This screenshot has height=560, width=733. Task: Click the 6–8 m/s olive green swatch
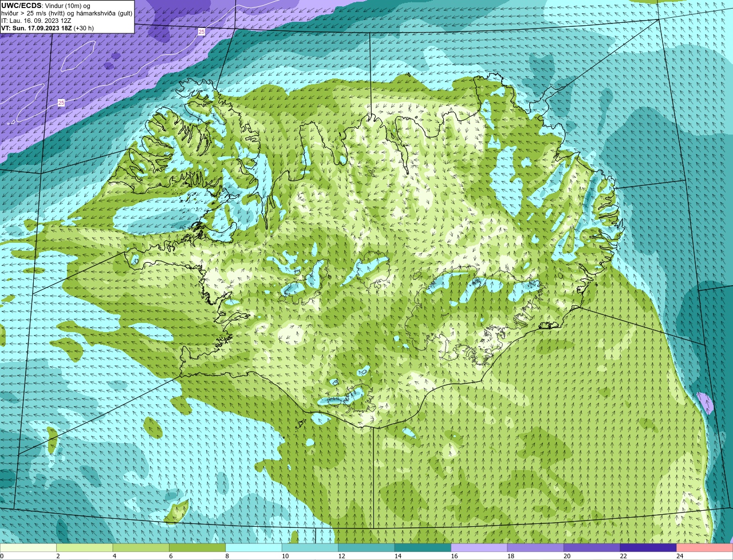click(x=198, y=547)
